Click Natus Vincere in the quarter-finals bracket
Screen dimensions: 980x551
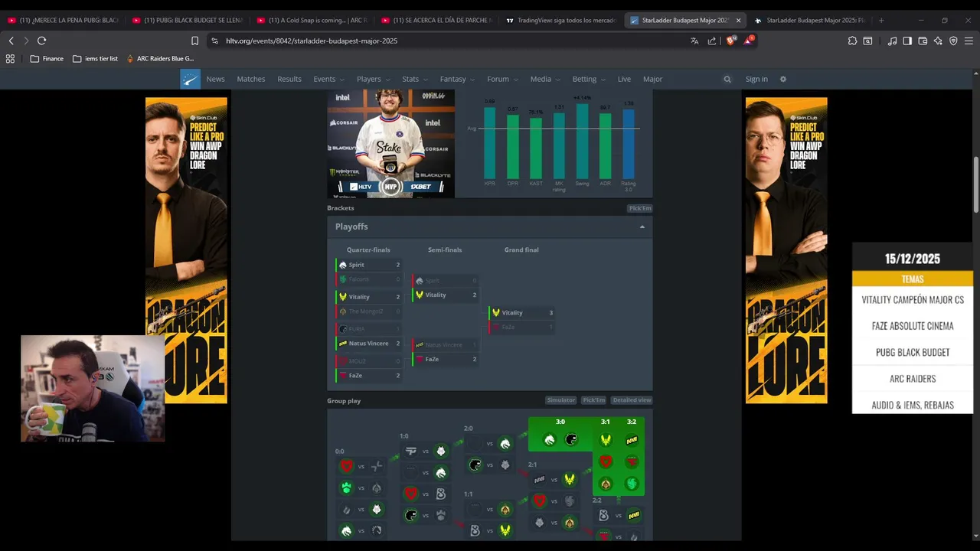coord(369,344)
